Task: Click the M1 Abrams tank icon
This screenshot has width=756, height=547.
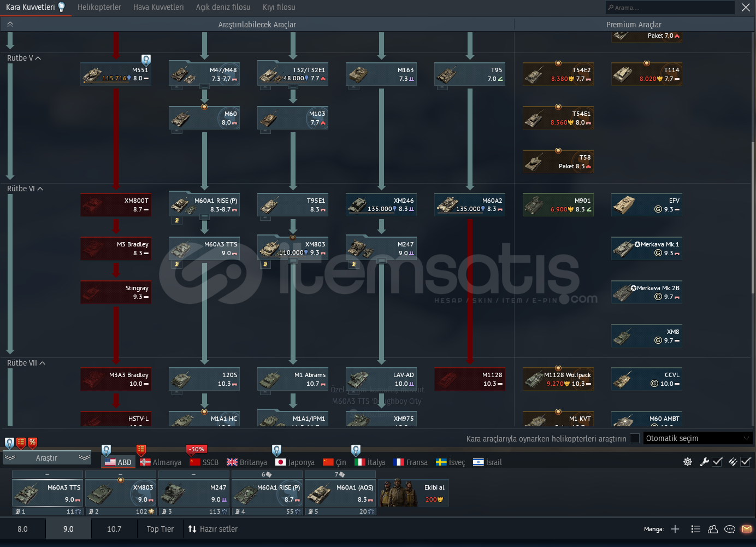Action: [x=269, y=380]
